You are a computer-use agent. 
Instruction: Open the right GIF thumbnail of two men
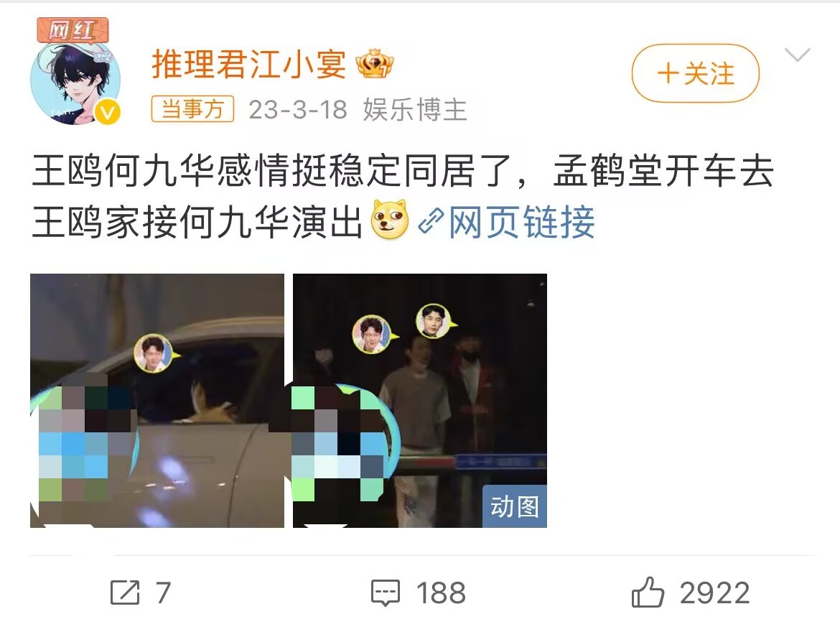pos(420,401)
